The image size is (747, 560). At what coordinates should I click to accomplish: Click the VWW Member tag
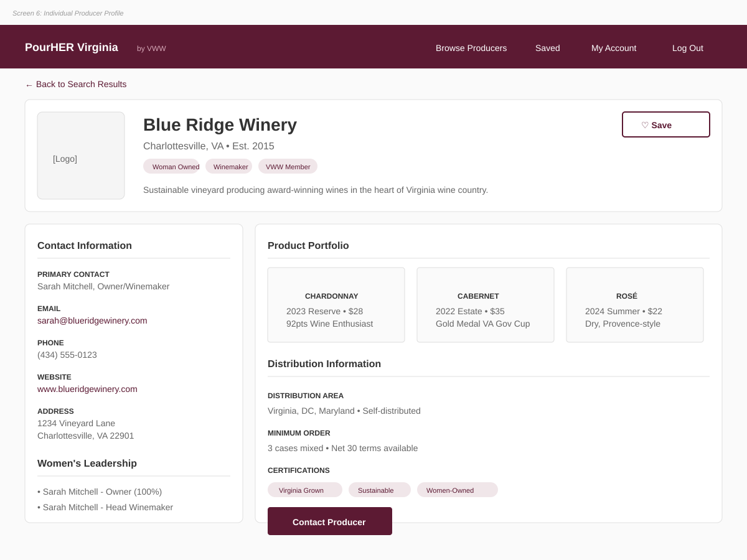click(288, 166)
